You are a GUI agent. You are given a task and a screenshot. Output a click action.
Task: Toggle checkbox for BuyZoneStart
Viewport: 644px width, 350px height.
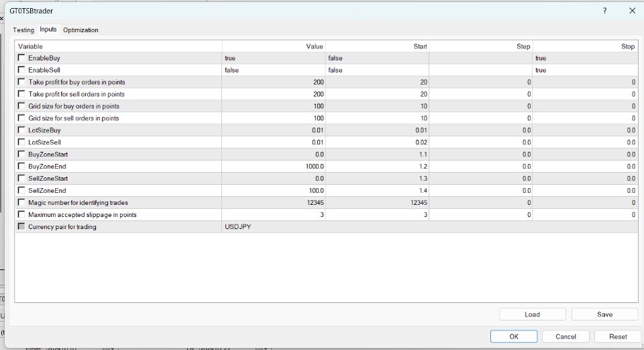pos(21,155)
